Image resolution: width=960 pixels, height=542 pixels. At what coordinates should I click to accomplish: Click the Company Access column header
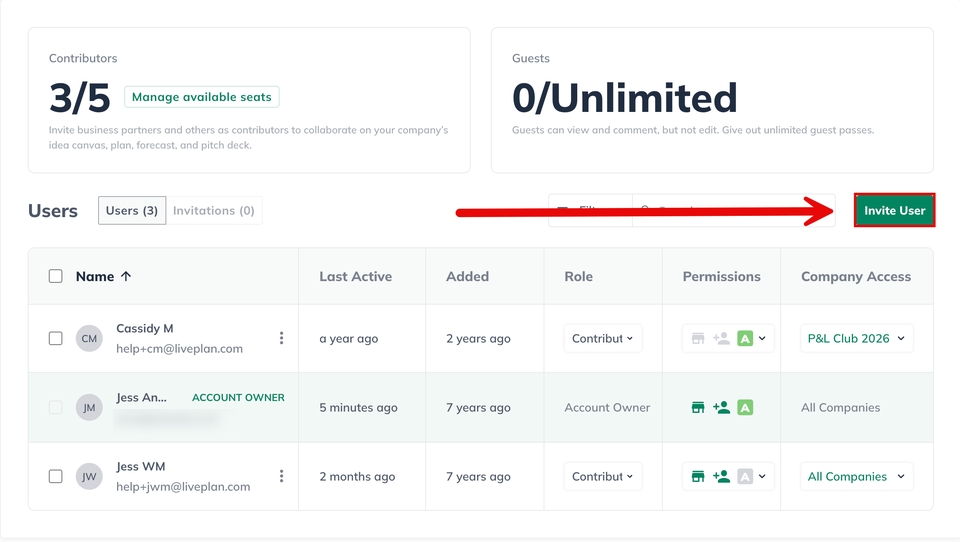(856, 276)
